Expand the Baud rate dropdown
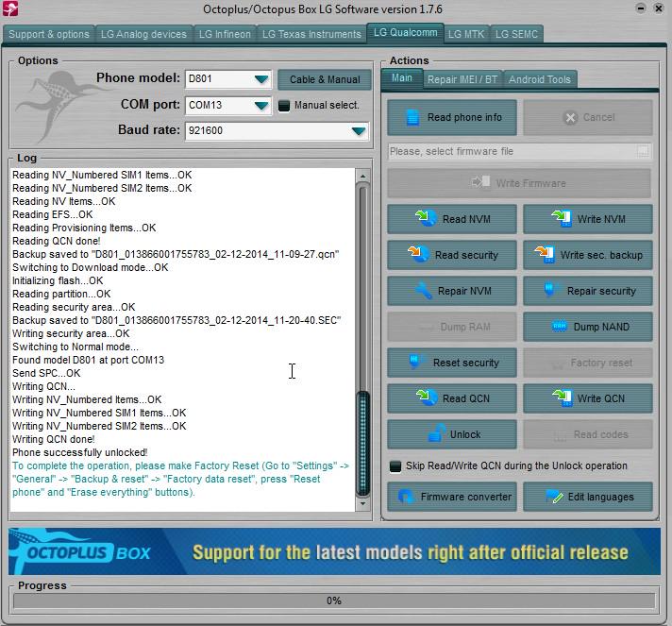 [x=359, y=131]
